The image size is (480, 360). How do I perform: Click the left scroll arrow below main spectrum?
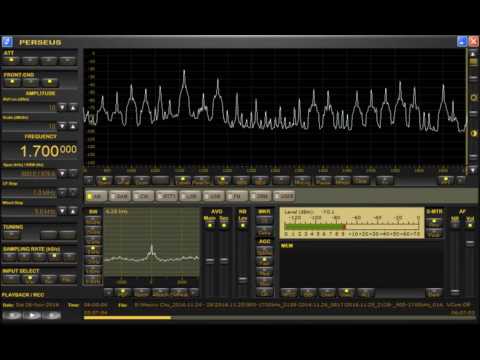[x=89, y=180]
